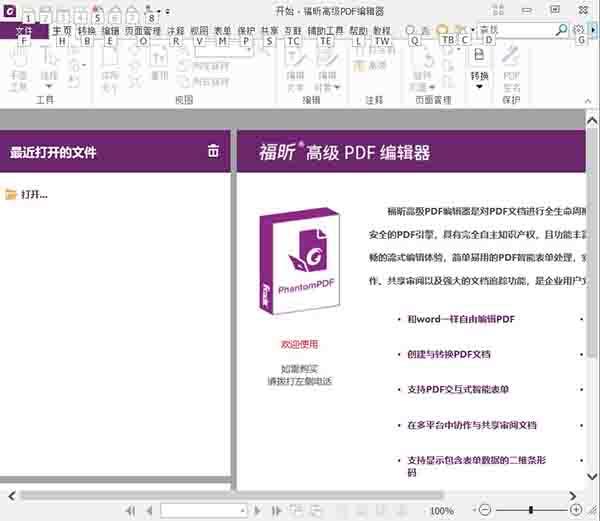The width and height of the screenshot is (600, 521).
Task: Click the 100% zoom level value
Action: pyautogui.click(x=442, y=511)
